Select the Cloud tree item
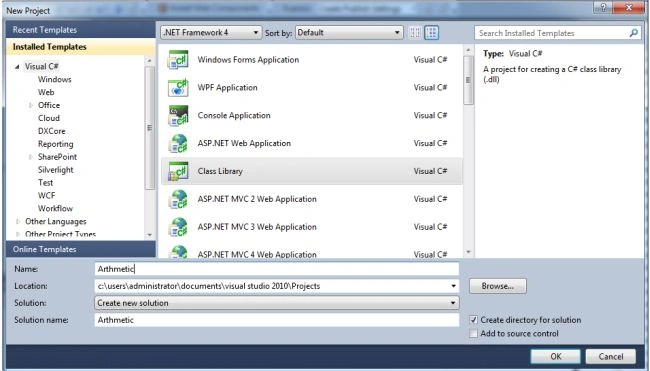 pyautogui.click(x=49, y=118)
